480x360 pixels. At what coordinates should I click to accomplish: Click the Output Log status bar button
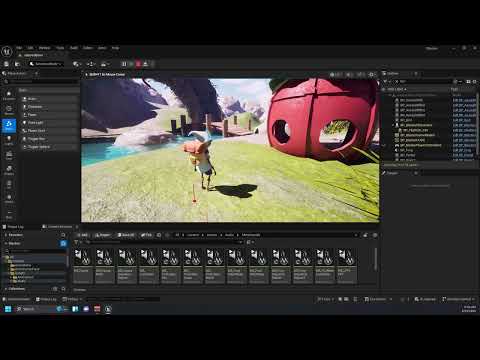[46, 299]
